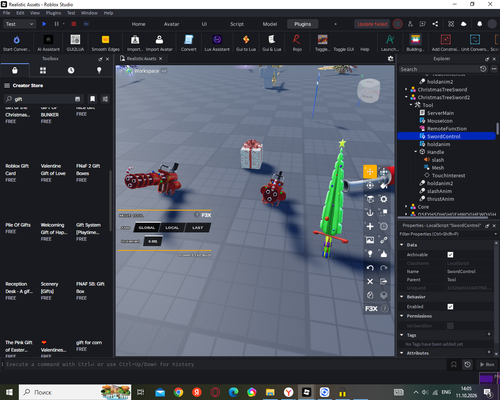Open the Rojo plugin

coord(297,43)
